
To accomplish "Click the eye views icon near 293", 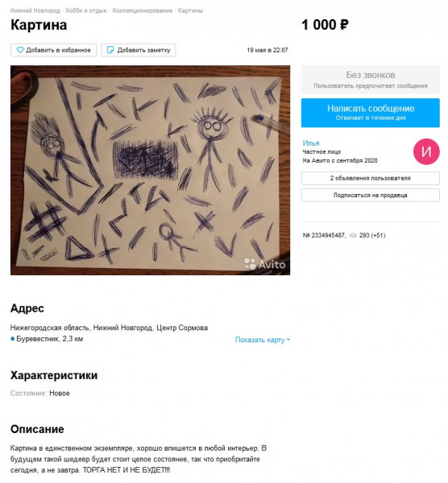I will coord(353,235).
